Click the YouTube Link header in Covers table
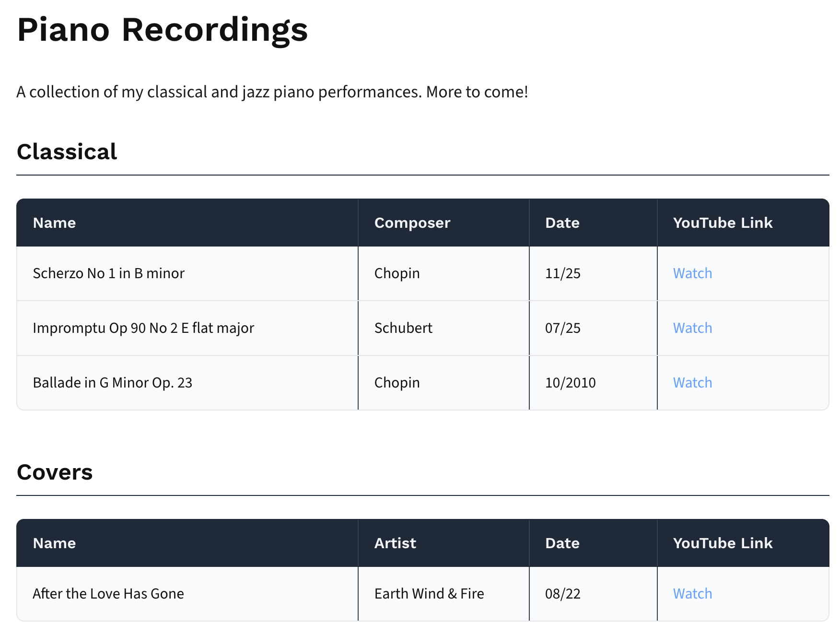 [722, 543]
